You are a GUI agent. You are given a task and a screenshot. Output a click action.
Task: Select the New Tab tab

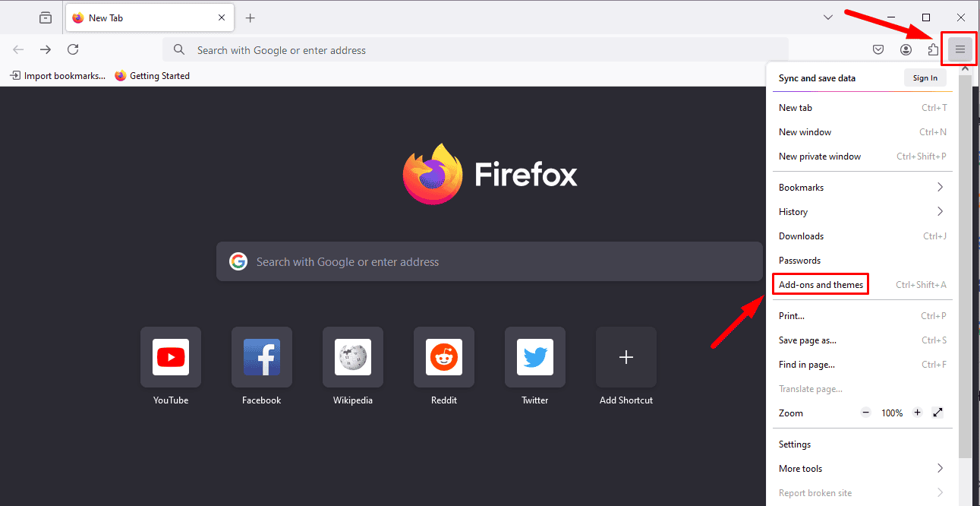150,17
